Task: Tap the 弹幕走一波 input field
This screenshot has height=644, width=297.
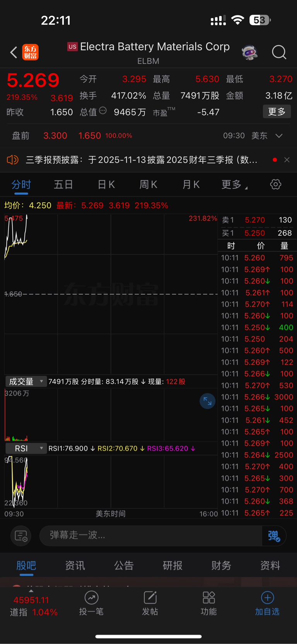Action: coord(151,536)
